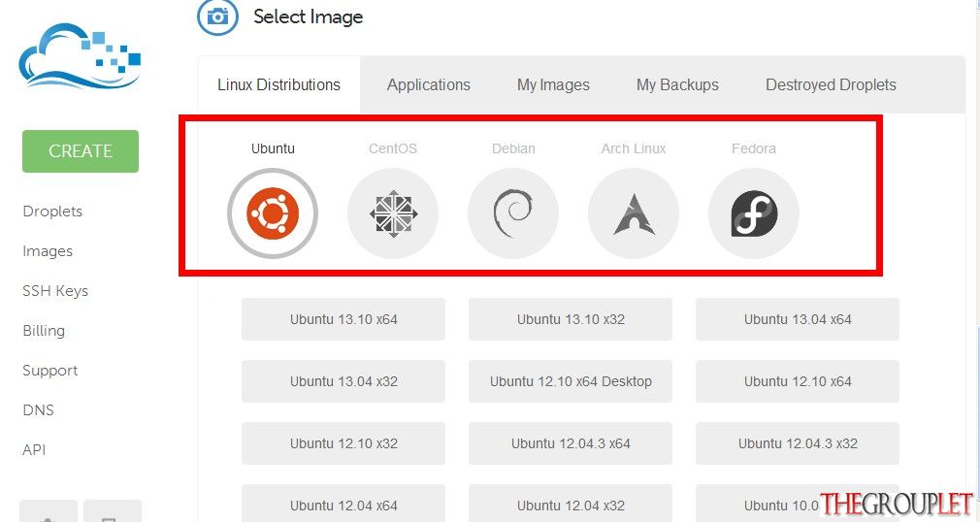The image size is (980, 522).
Task: Choose Ubuntu 12.04.3 x32 image
Action: click(798, 443)
